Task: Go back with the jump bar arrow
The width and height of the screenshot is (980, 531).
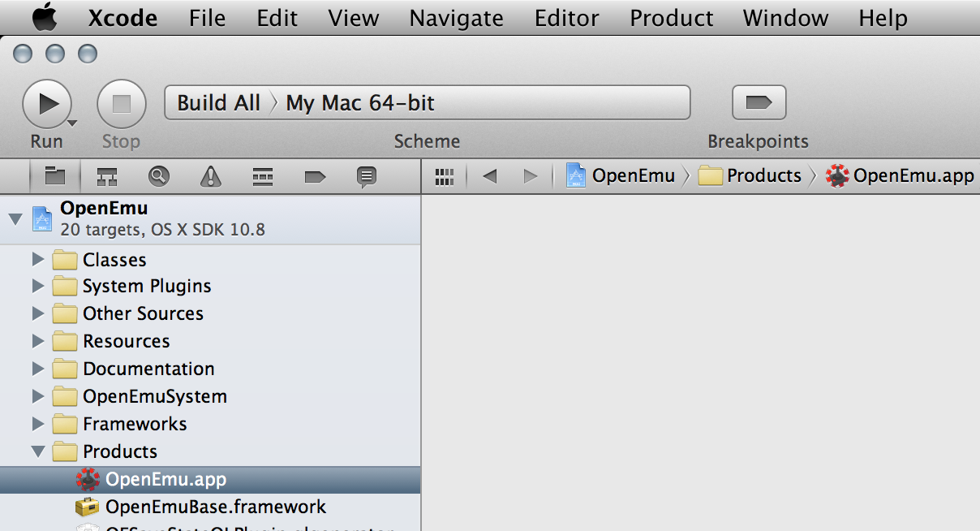Action: click(x=489, y=176)
